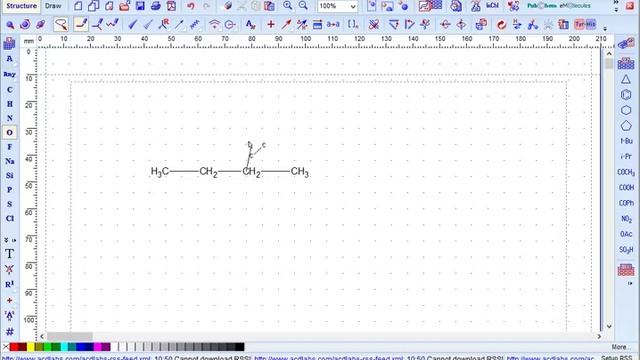Click the red 3D optimization icon

pyautogui.click(x=501, y=24)
